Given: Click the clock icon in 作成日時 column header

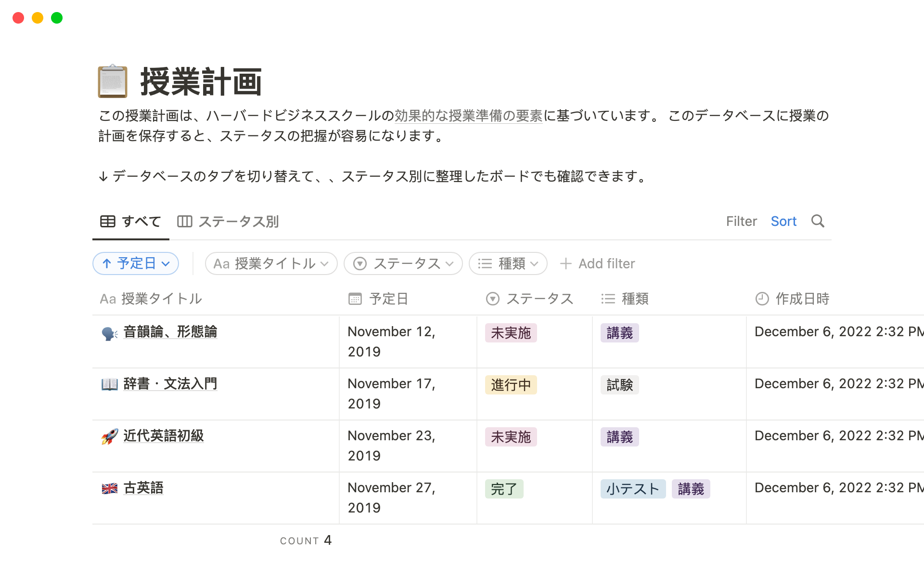Looking at the screenshot, I should pos(762,299).
